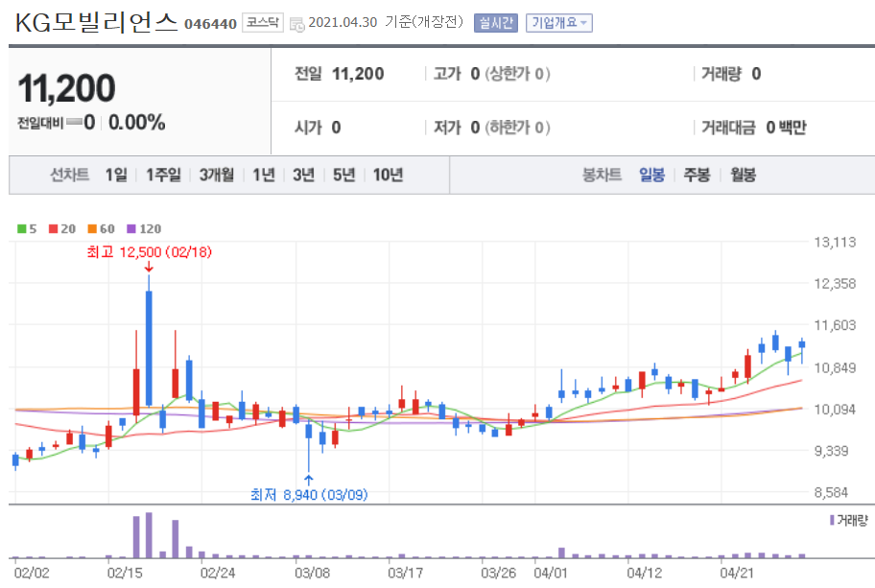
Task: Select the 3개월 line chart period
Action: 217,176
